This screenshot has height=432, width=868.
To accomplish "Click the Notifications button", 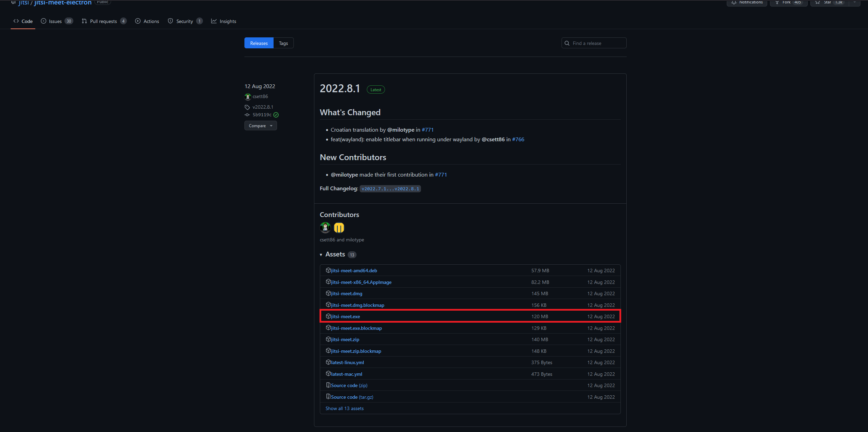I will (747, 2).
